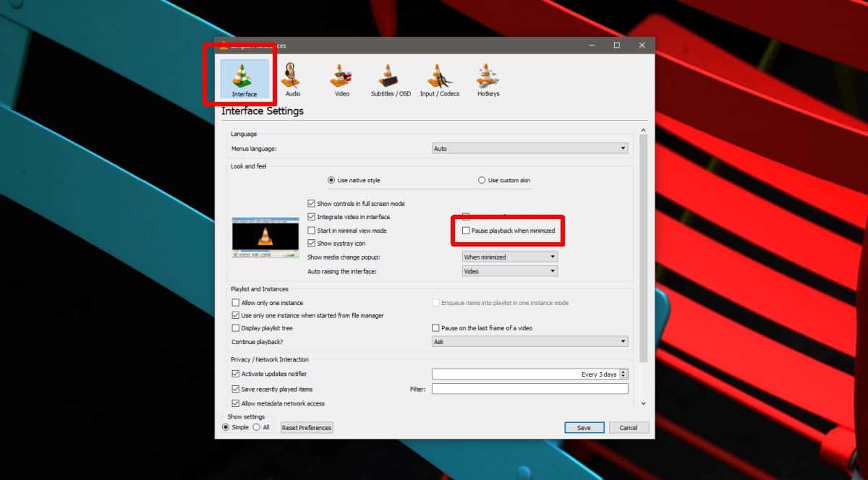The width and height of the screenshot is (868, 480).
Task: Enable Pause on the last frame of a video
Action: point(482,328)
